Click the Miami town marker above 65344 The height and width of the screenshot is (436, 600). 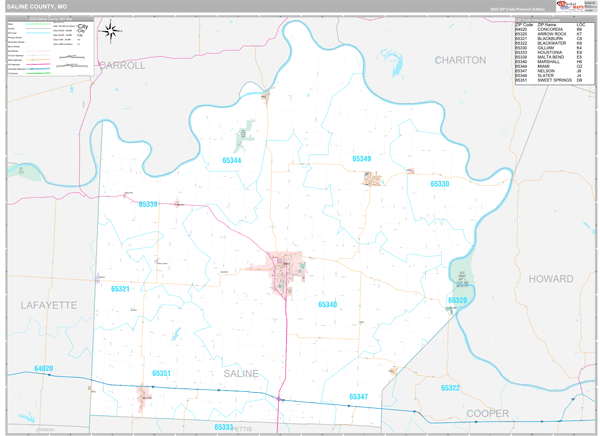tap(244, 135)
